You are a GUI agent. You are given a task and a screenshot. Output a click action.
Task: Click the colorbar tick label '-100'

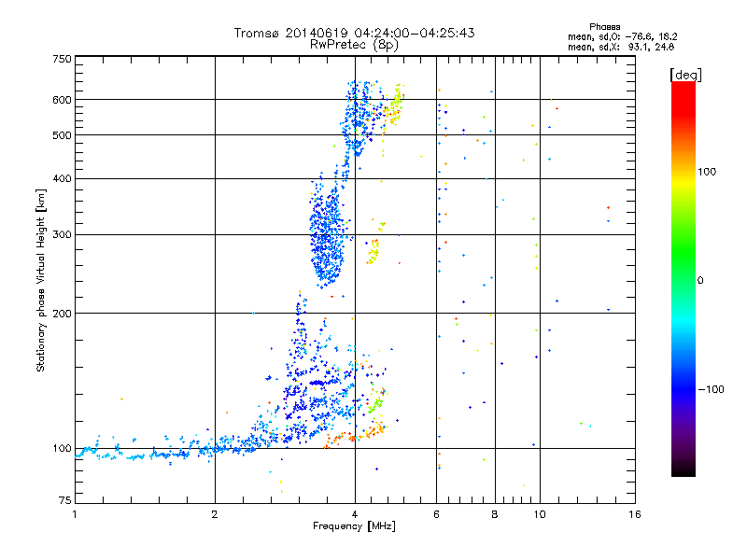click(x=711, y=389)
